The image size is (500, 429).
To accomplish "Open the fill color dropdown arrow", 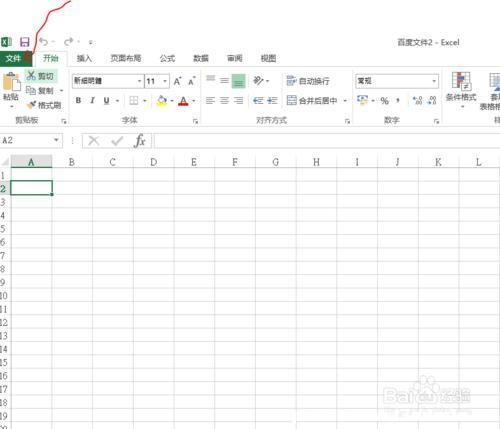I will pos(172,101).
